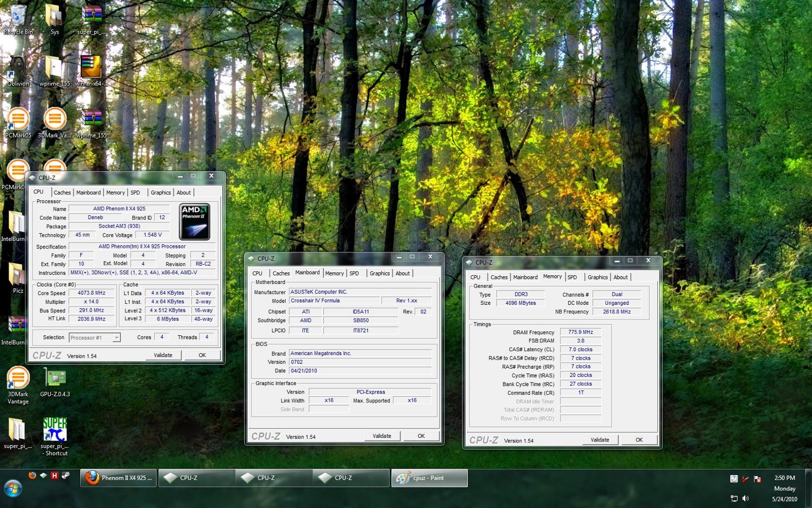The height and width of the screenshot is (508, 812).
Task: Click the Southbridge value SB850
Action: [x=361, y=321]
